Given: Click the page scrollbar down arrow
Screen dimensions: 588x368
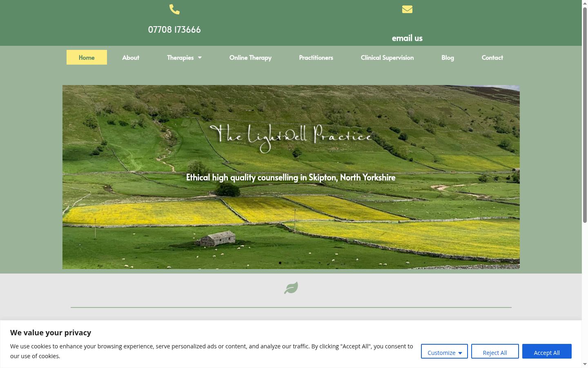Looking at the screenshot, I should pos(585,364).
